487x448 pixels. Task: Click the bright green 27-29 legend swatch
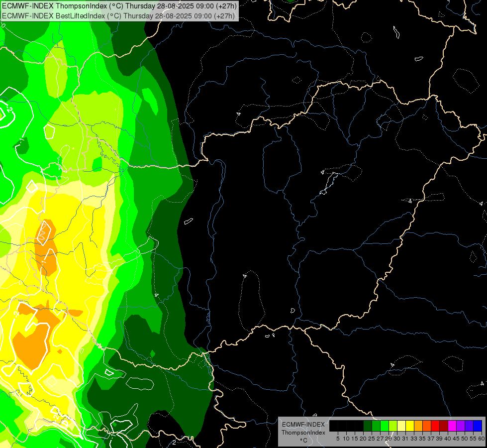pyautogui.click(x=385, y=426)
